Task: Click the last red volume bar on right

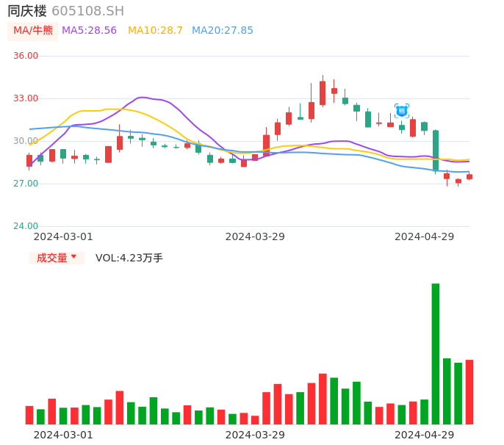Action: (469, 392)
